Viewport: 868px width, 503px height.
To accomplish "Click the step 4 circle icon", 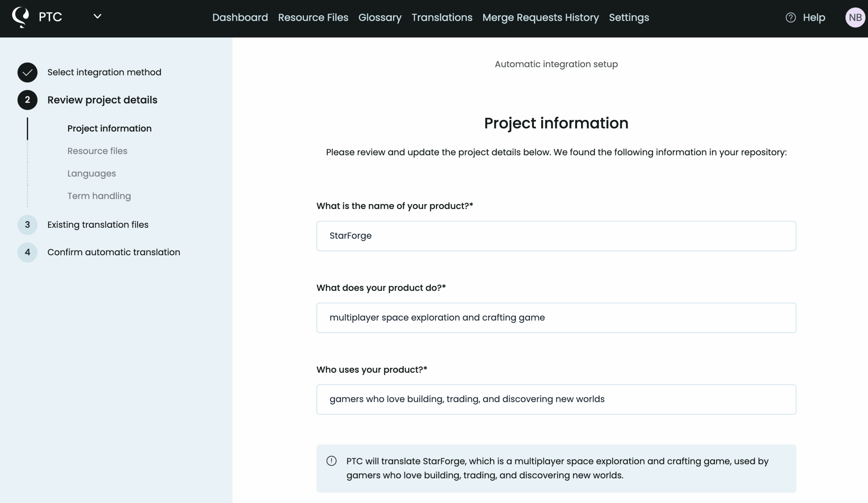I will click(27, 252).
